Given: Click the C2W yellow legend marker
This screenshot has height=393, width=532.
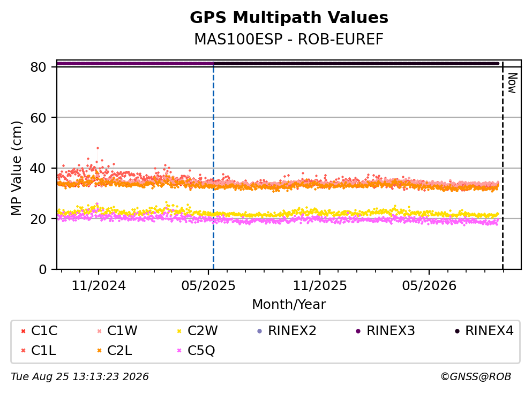Looking at the screenshot, I should coord(179,331).
